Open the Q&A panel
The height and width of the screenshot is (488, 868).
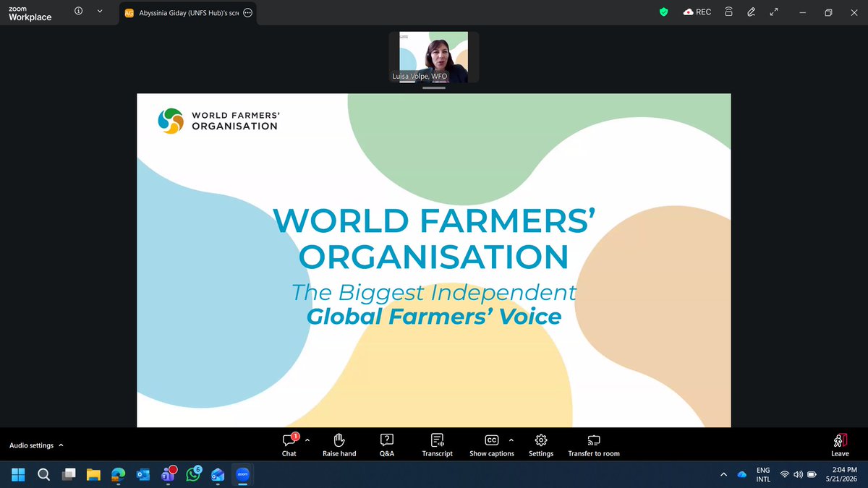(386, 445)
